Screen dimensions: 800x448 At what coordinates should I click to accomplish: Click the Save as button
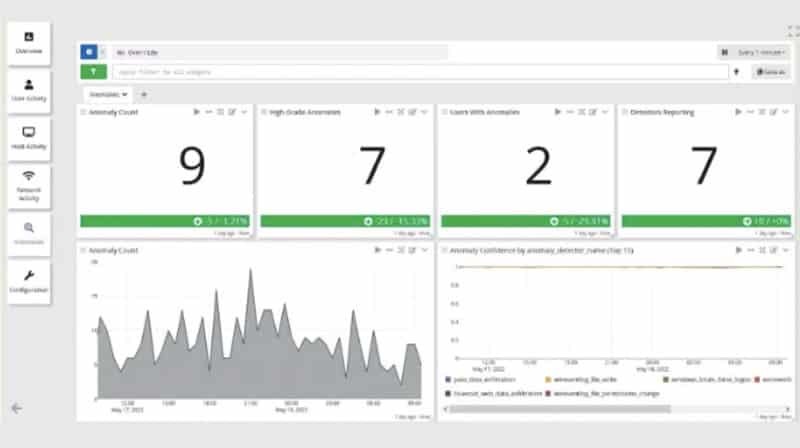point(771,72)
